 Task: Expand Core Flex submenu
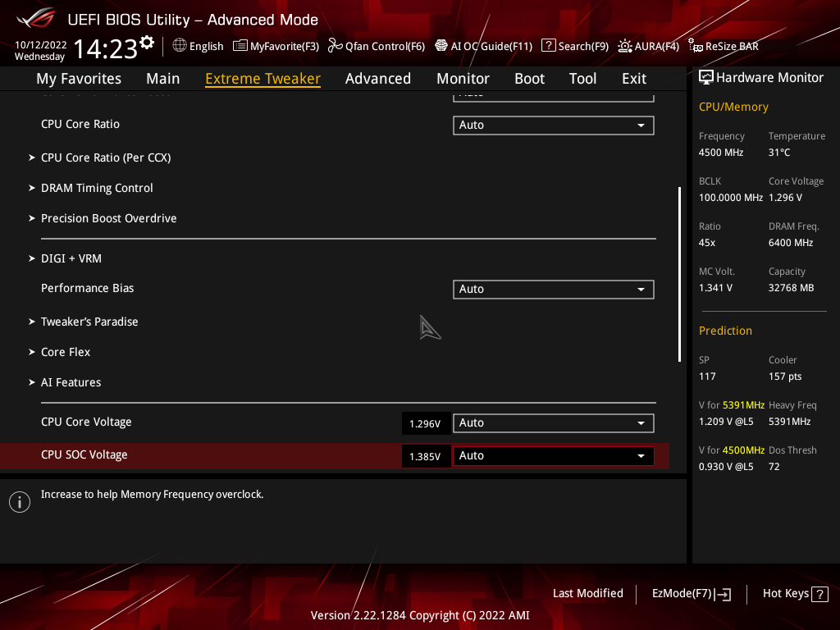(x=66, y=352)
